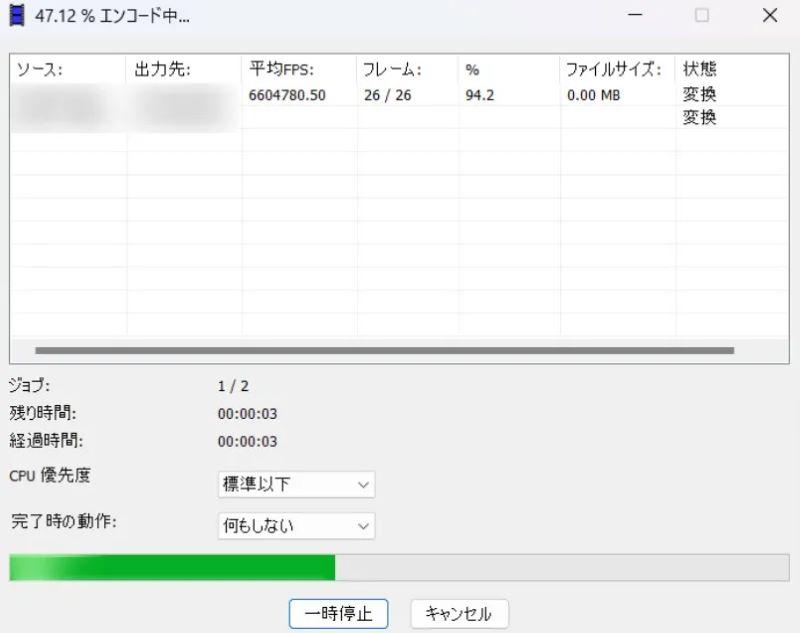Open the 完了時の動作 dropdown
This screenshot has width=800, height=633.
click(x=294, y=525)
